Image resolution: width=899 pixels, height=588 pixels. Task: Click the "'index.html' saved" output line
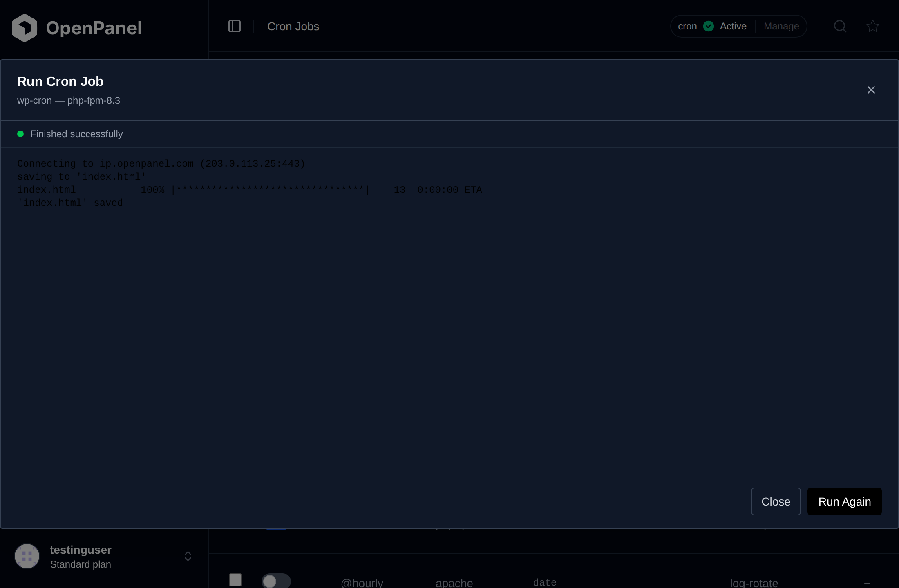coord(70,203)
